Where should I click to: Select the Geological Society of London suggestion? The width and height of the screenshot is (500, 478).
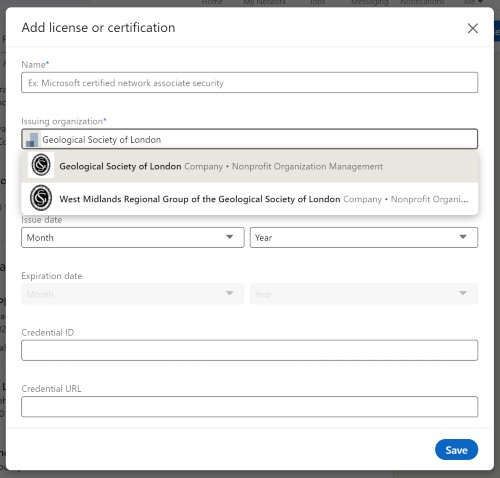(x=249, y=166)
